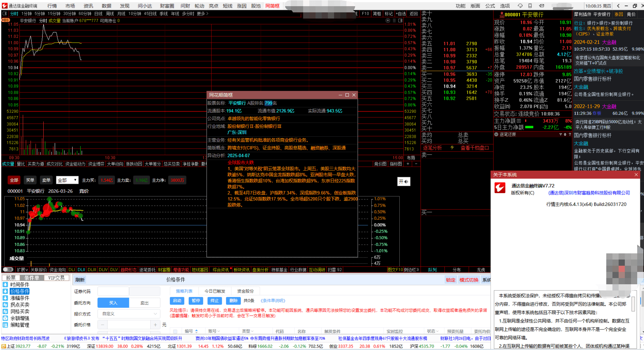The height and width of the screenshot is (351, 644).
Task: Click the list lines icon above chart
Action: coord(394,21)
